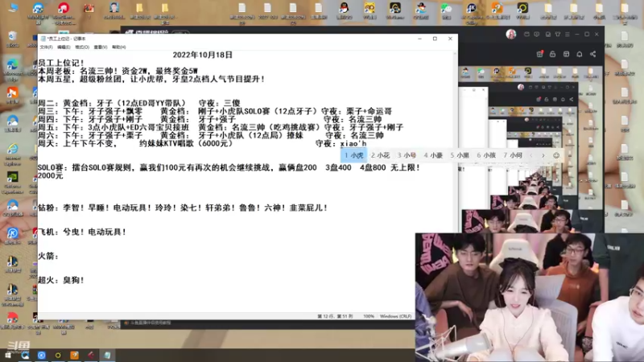
Task: Select the Microsoft Edge desktop shortcut
Action: pyautogui.click(x=12, y=68)
